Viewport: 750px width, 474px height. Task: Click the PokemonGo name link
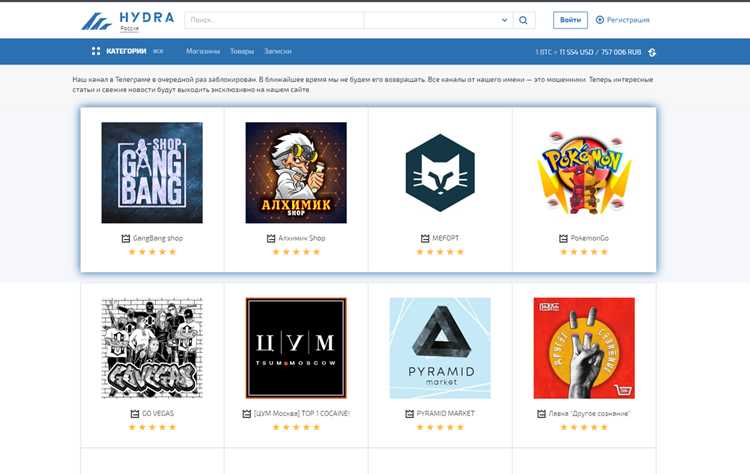pyautogui.click(x=589, y=238)
